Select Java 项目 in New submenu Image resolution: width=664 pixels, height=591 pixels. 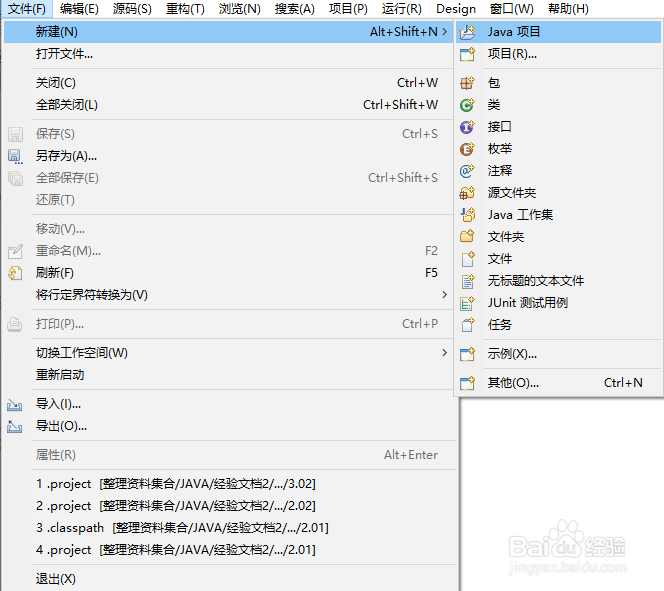[558, 32]
